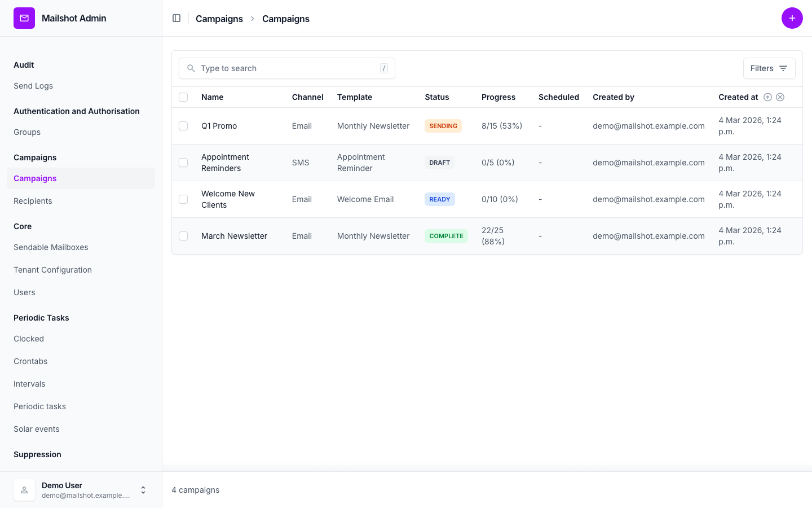Focus the Type to search field
This screenshot has width=812, height=508.
pyautogui.click(x=287, y=68)
